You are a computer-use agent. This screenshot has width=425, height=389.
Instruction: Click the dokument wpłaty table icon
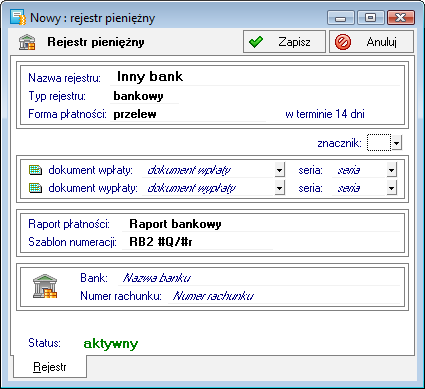[35, 170]
